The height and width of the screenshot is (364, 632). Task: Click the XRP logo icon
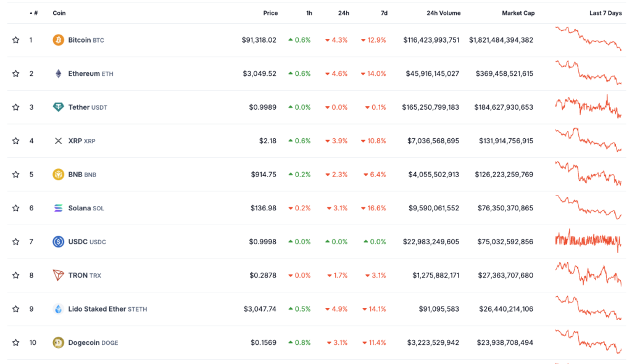(x=58, y=141)
